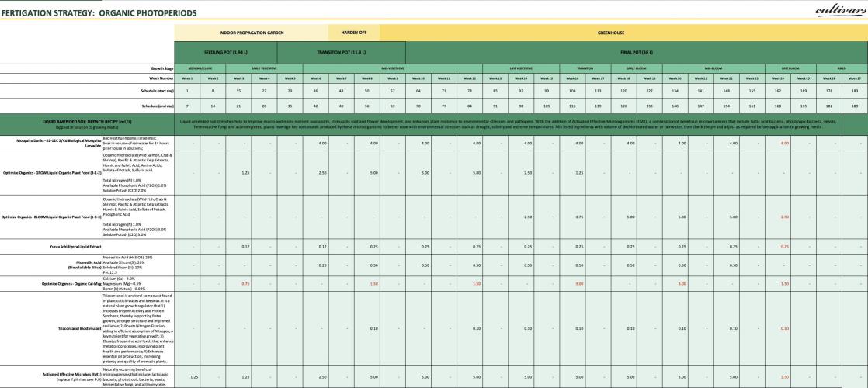Select the 'Week Number' row label
Image resolution: width=868 pixels, height=388 pixels.
tap(161, 78)
